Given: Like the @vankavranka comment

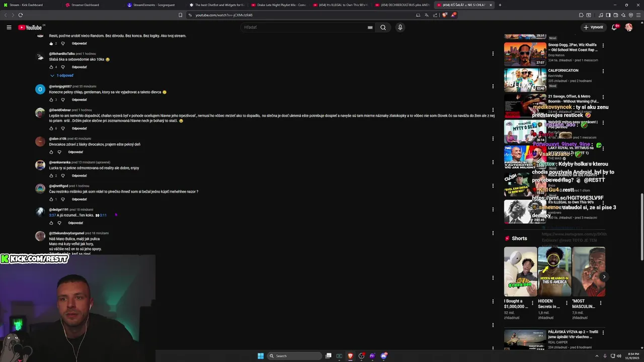Looking at the screenshot, I should (x=51, y=175).
